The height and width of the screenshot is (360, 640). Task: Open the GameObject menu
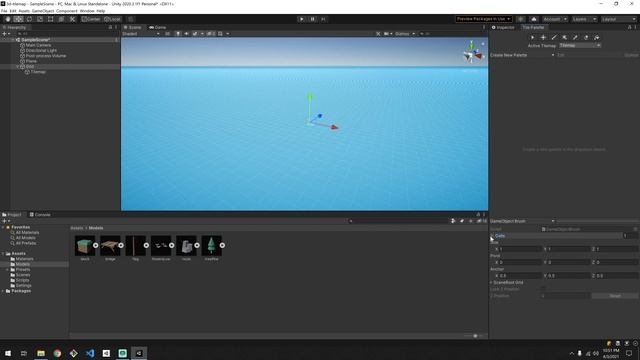click(43, 11)
